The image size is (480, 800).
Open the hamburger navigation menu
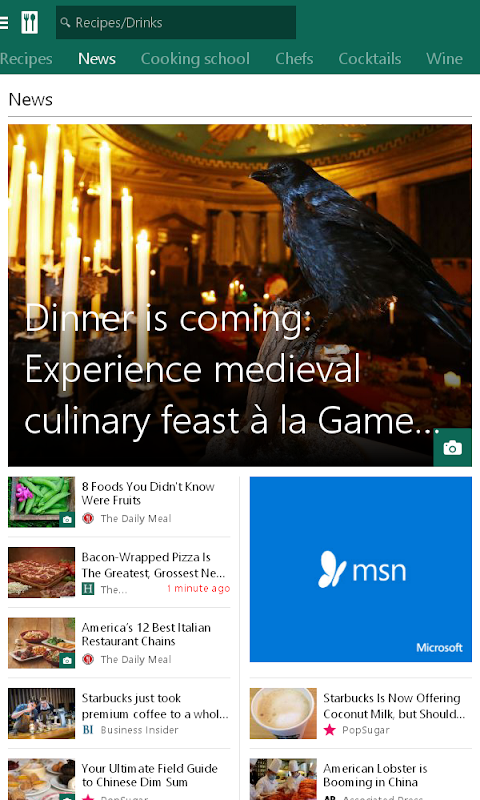click(4, 22)
